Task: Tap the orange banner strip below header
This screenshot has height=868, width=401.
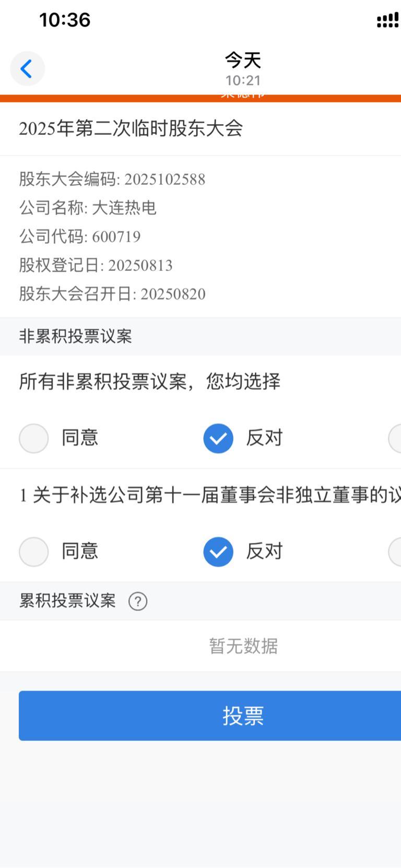Action: [200, 98]
